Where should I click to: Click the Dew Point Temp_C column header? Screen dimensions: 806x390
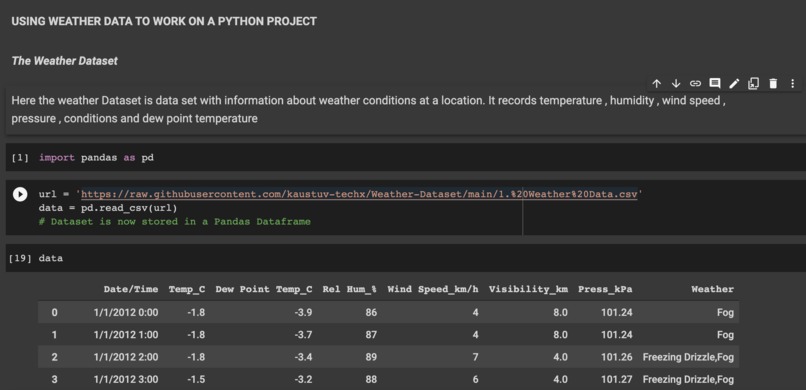point(264,289)
